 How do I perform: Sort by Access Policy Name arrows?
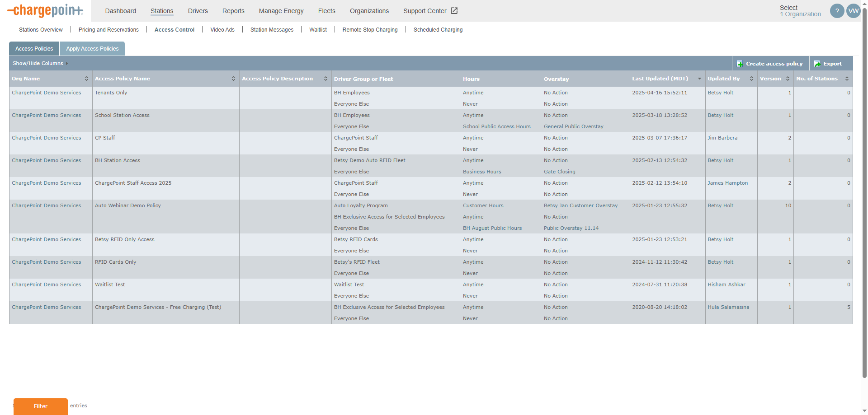click(x=233, y=79)
